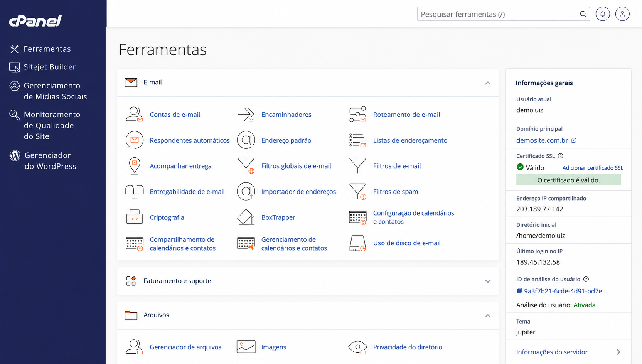This screenshot has height=364, width=642.
Task: Click Informações do servidor link
Action: (552, 352)
